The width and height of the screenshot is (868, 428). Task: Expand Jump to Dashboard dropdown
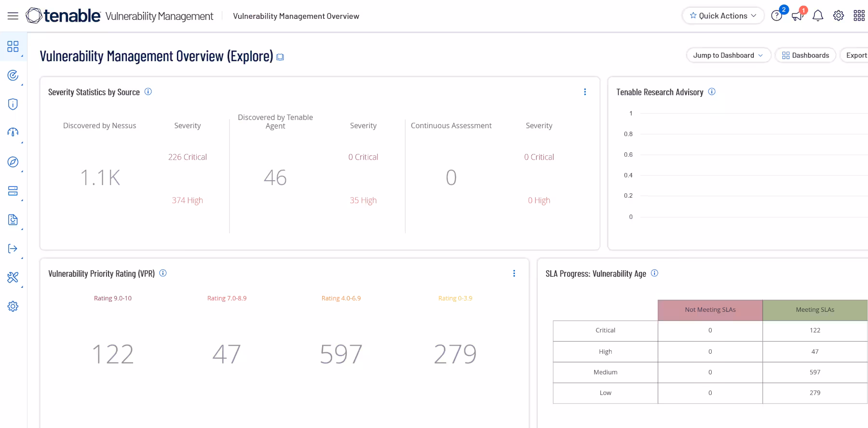(729, 55)
